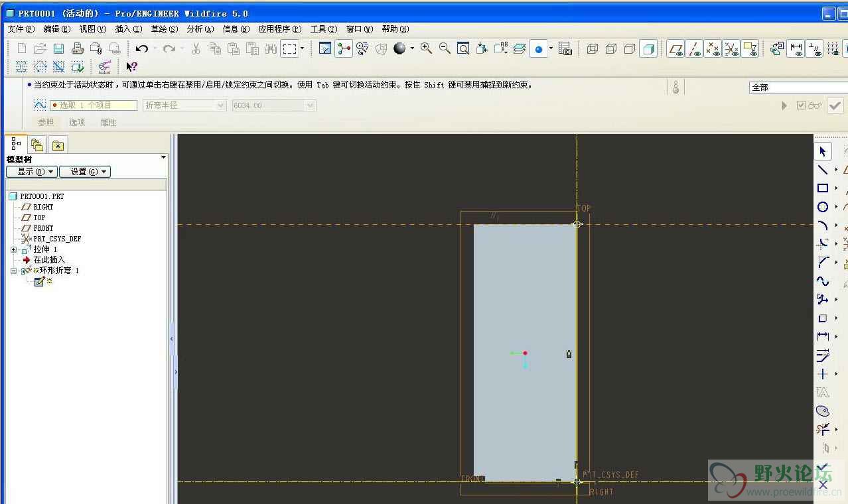The image size is (848, 504).
Task: Zoom out with the magnifier minus icon
Action: 445,48
